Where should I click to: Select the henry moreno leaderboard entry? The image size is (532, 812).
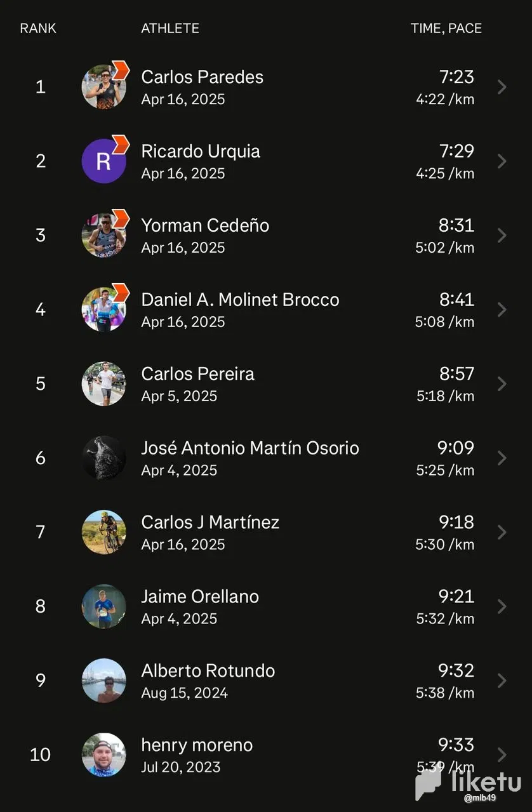click(x=266, y=755)
